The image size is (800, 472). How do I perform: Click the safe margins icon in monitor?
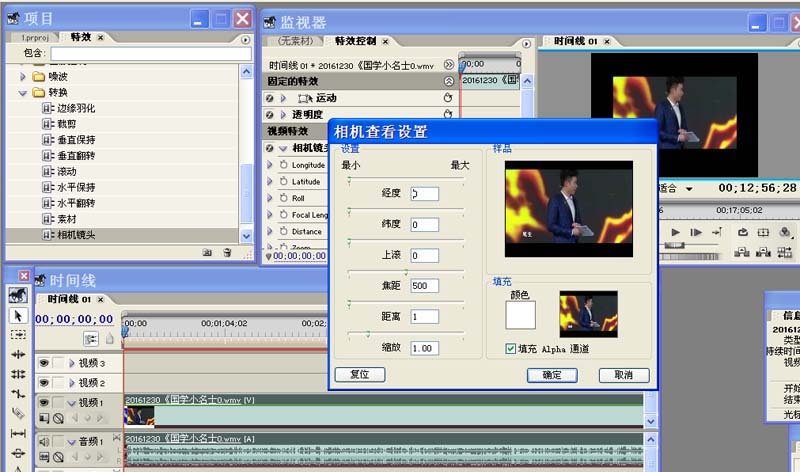coord(763,232)
